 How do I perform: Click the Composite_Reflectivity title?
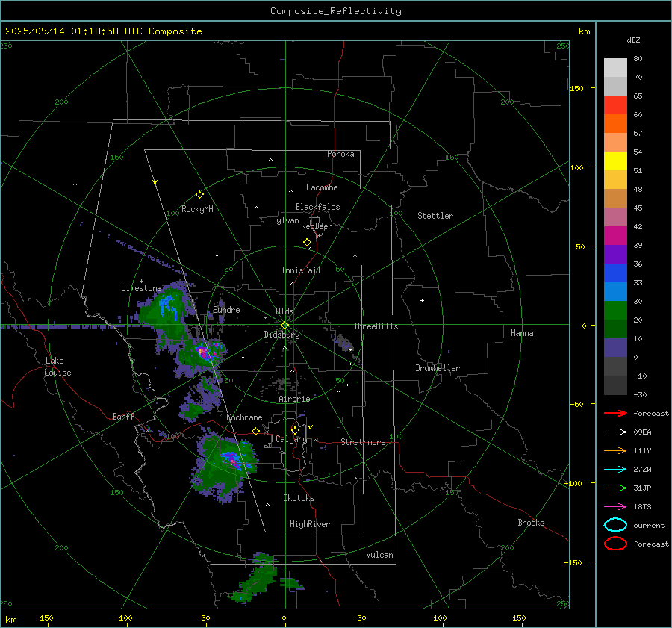click(335, 11)
